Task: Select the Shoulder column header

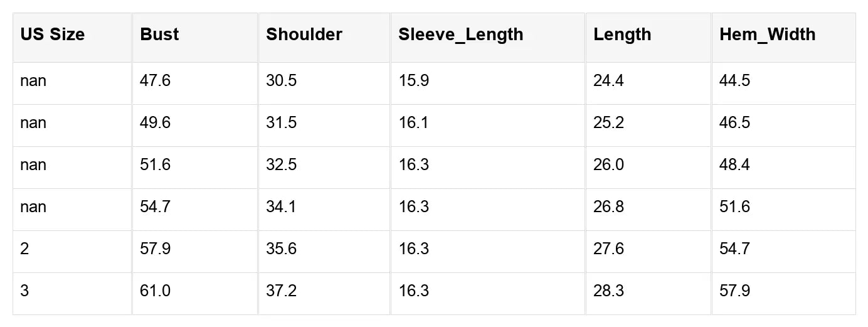Action: [x=304, y=35]
